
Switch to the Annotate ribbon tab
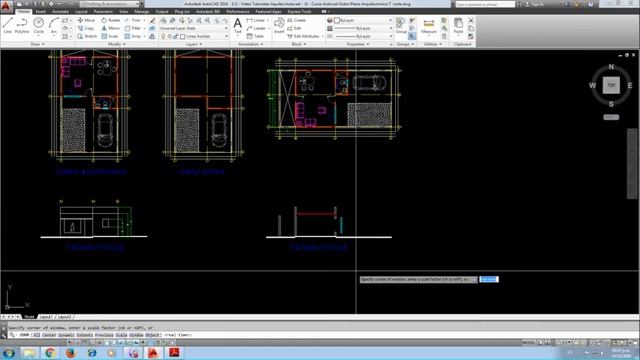(60, 11)
